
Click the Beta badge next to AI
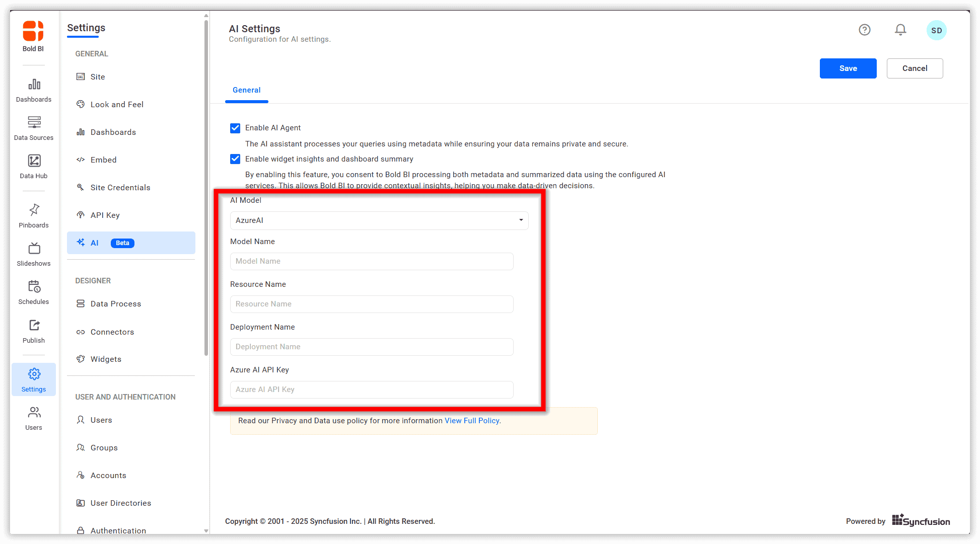tap(122, 243)
